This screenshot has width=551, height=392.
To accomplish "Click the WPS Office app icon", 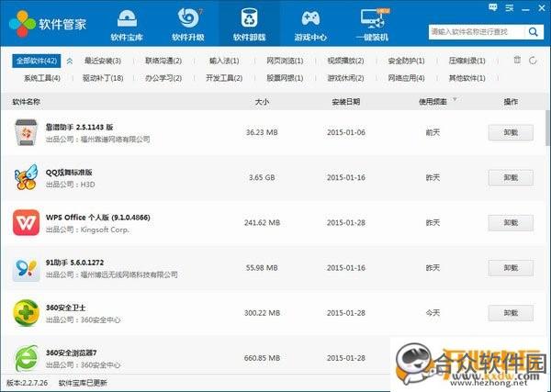I will pos(26,223).
